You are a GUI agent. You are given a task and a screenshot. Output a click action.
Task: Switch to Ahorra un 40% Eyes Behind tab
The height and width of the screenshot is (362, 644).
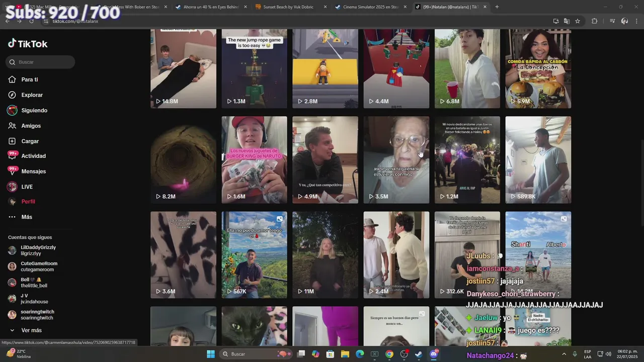coord(211,7)
